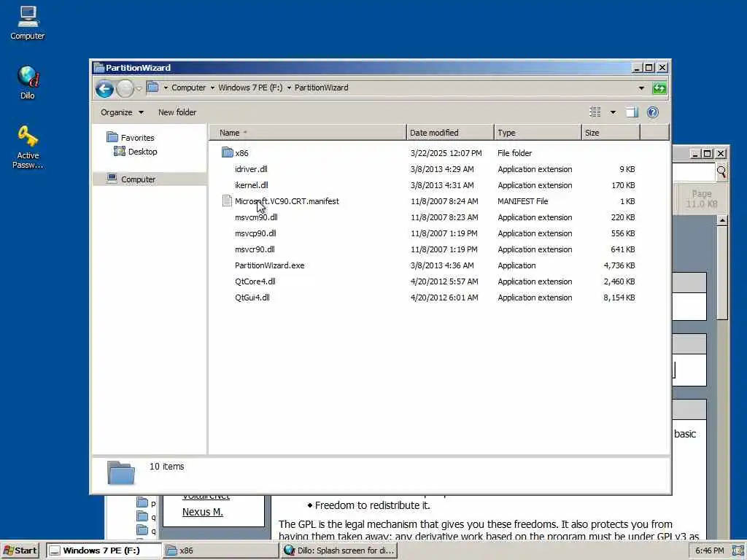Switch to Windows 7 PE (F:) taskbar window
Screen dimensions: 747x560
pos(104,551)
